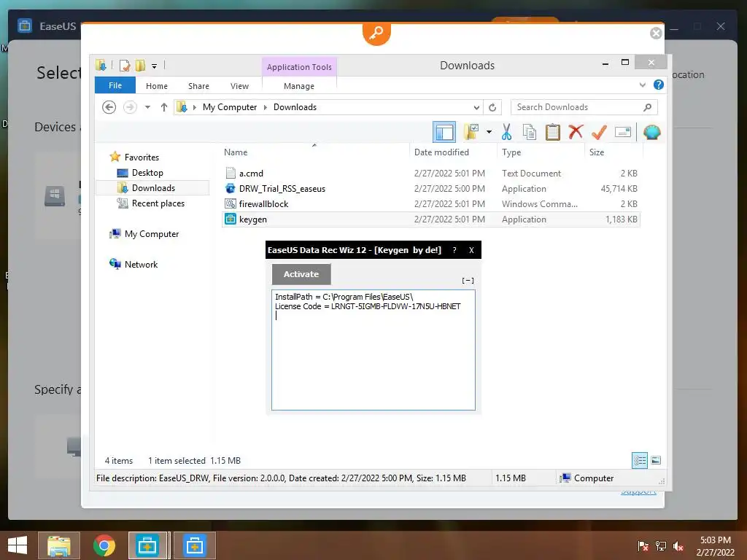The width and height of the screenshot is (747, 560).
Task: Switch to the View ribbon tab
Action: point(239,86)
